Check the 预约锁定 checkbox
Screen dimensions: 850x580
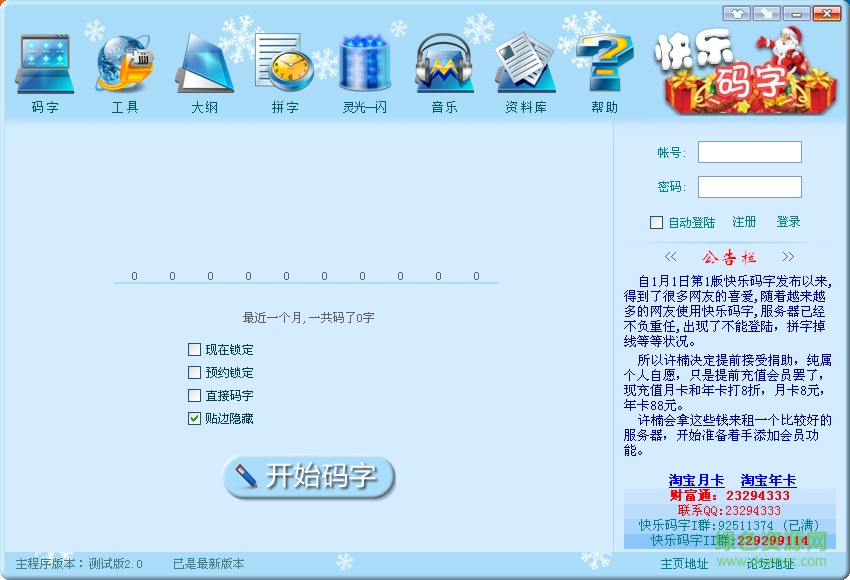point(195,372)
